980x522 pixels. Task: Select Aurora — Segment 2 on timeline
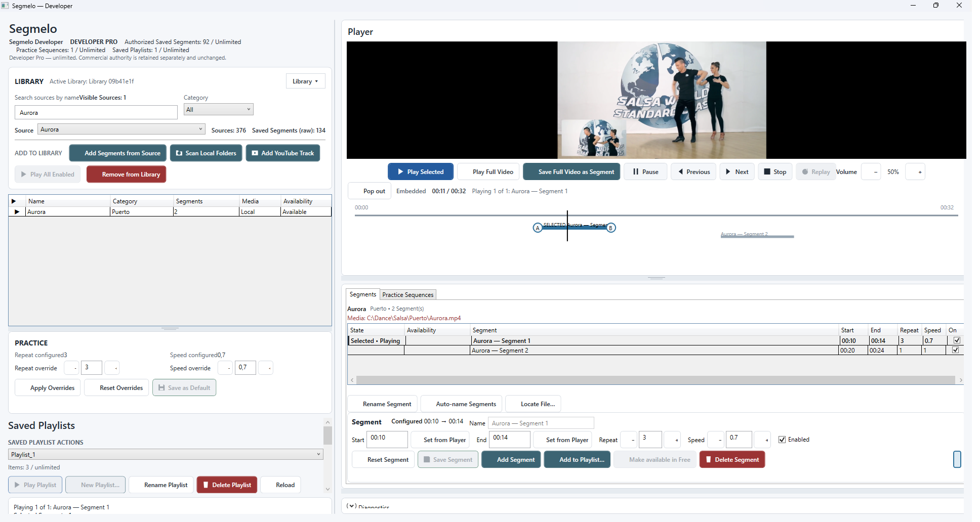[x=757, y=235]
